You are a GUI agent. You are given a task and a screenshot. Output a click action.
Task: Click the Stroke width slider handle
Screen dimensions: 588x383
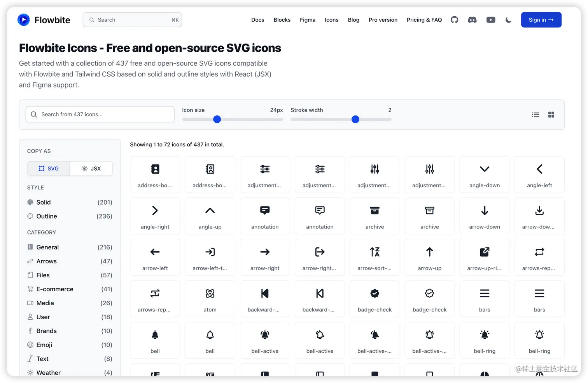[355, 119]
